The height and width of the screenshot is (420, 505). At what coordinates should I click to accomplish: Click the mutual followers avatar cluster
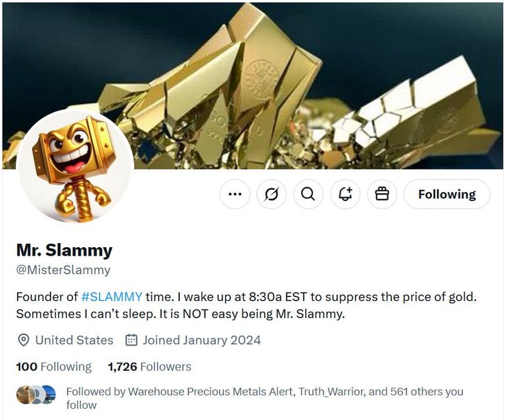(36, 394)
